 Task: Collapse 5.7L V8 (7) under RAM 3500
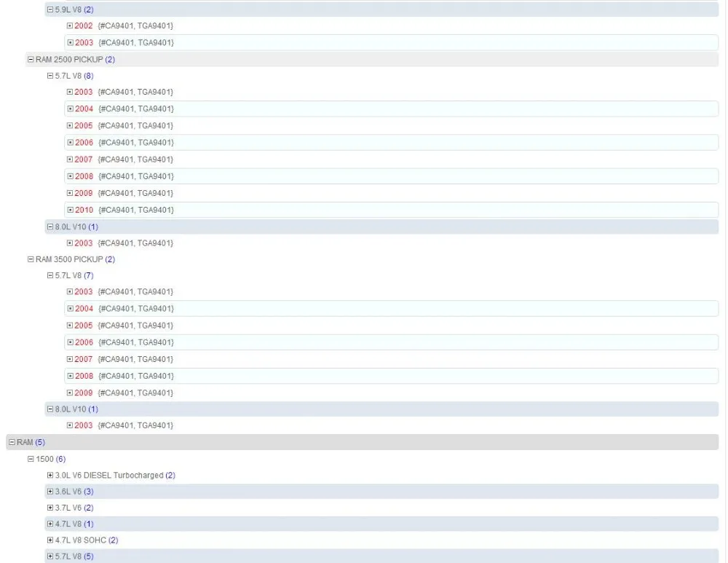(50, 275)
